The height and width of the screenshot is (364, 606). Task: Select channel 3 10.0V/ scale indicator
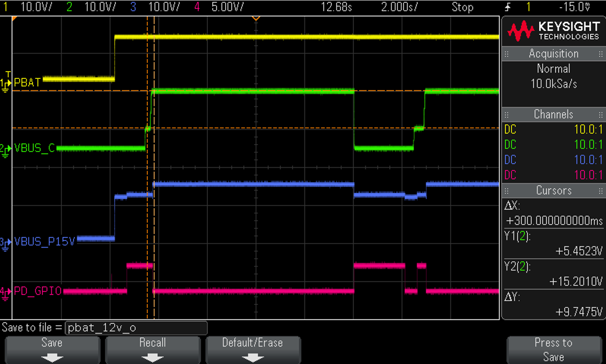pyautogui.click(x=164, y=7)
